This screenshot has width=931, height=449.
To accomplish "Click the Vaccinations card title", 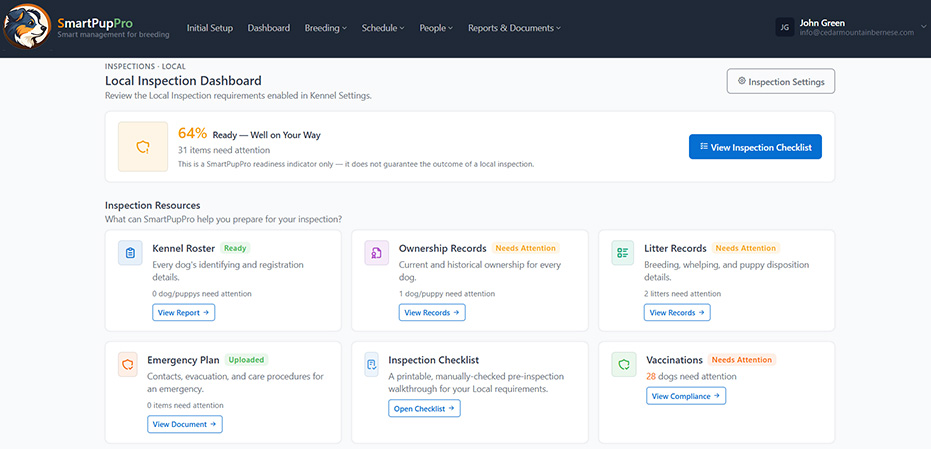I will pos(674,360).
